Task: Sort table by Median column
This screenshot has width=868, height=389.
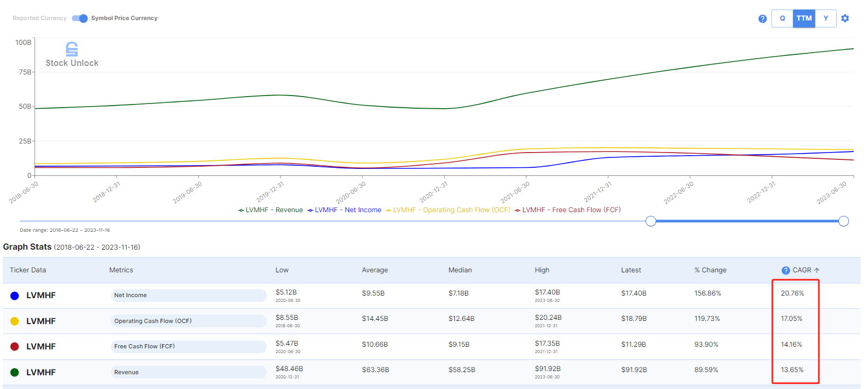Action: (460, 270)
